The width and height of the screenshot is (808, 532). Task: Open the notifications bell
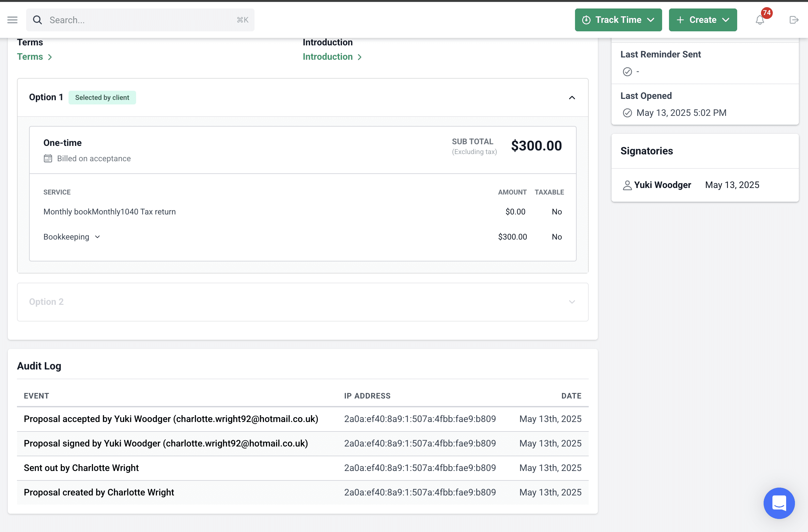coord(760,20)
